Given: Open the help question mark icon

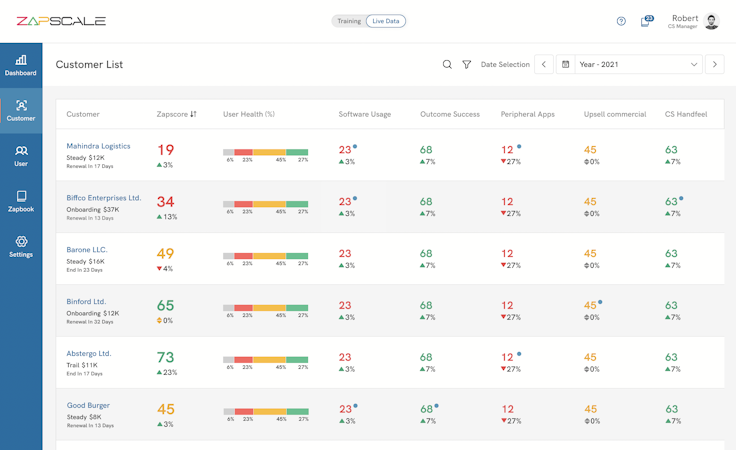Looking at the screenshot, I should point(621,21).
